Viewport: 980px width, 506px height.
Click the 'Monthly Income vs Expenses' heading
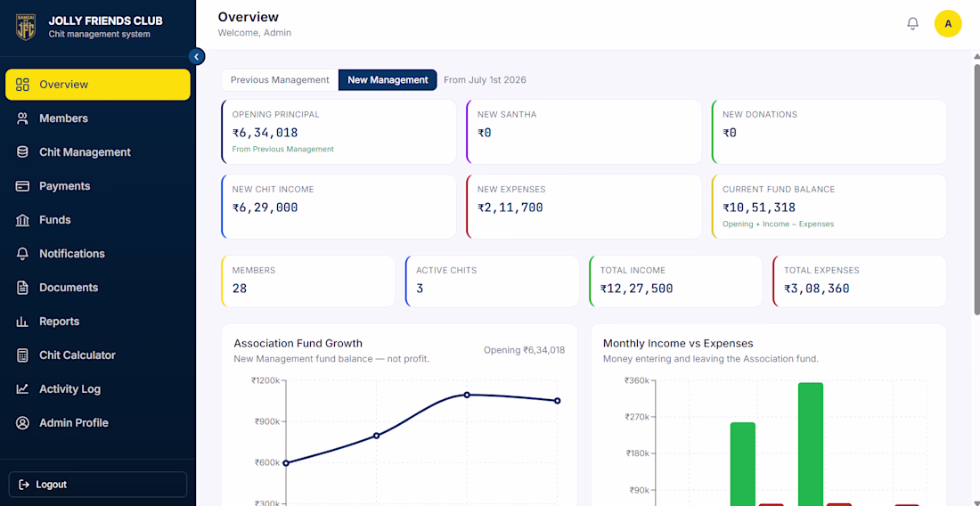(x=678, y=343)
